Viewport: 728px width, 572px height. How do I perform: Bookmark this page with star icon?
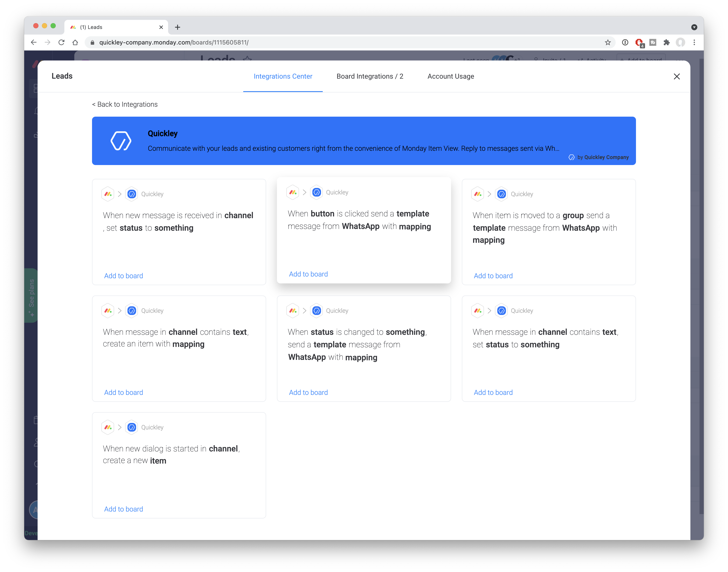click(x=607, y=43)
